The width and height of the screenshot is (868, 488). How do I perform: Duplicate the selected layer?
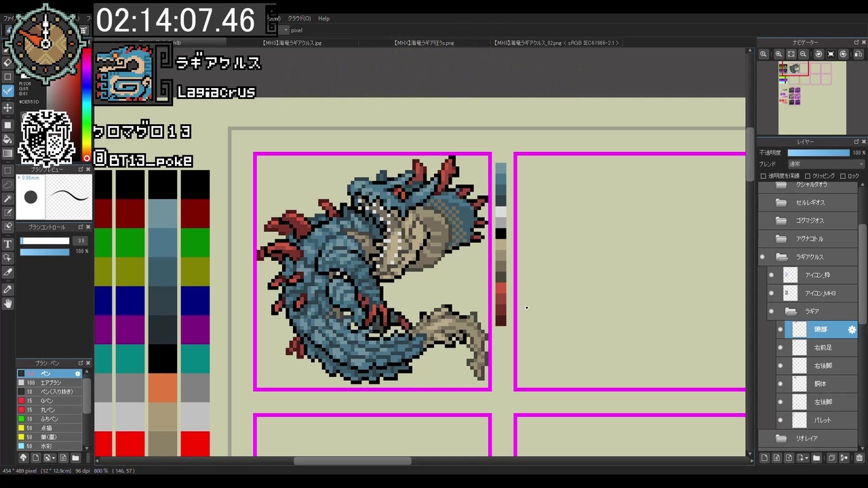832,458
